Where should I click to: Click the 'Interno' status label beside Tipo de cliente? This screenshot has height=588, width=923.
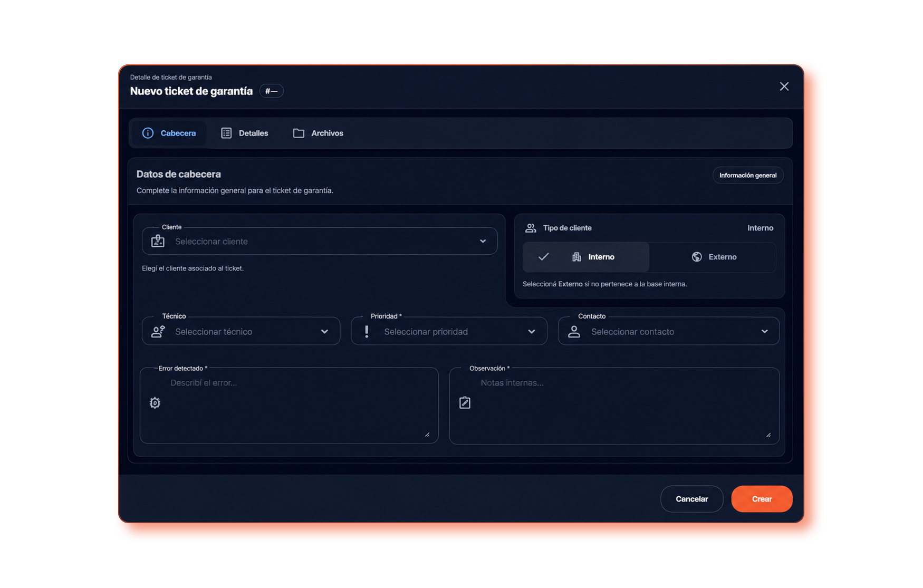click(x=760, y=228)
